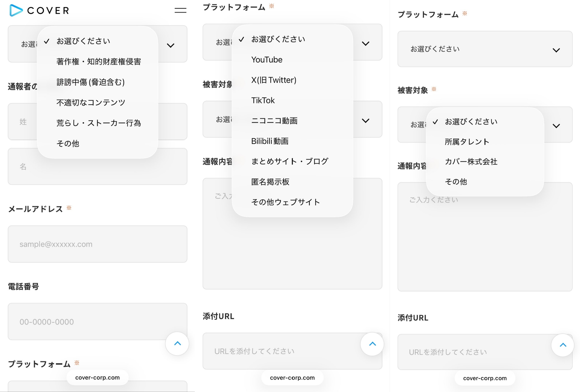Click the COVER logo

point(39,10)
